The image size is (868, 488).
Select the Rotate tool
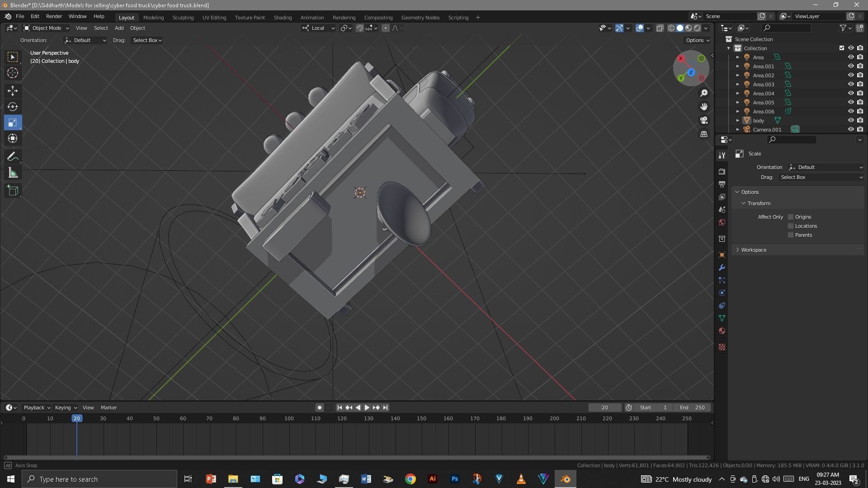click(x=13, y=107)
